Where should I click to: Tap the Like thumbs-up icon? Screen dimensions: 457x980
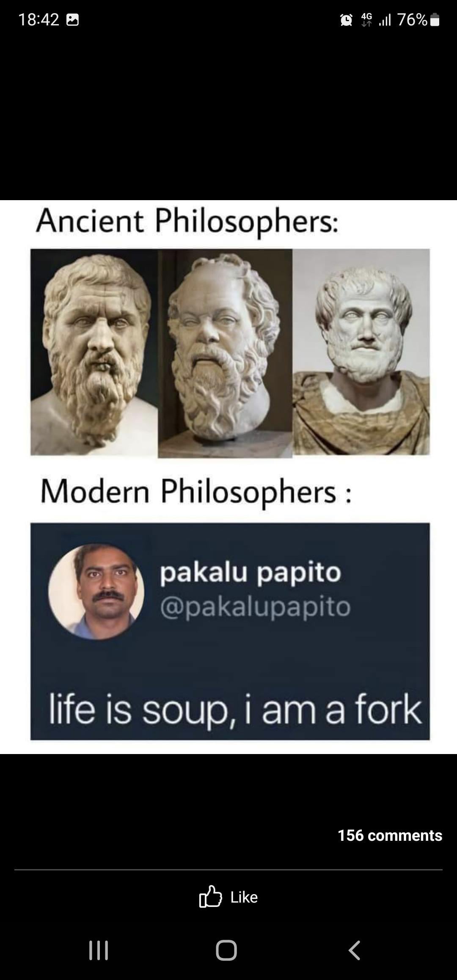click(x=210, y=897)
